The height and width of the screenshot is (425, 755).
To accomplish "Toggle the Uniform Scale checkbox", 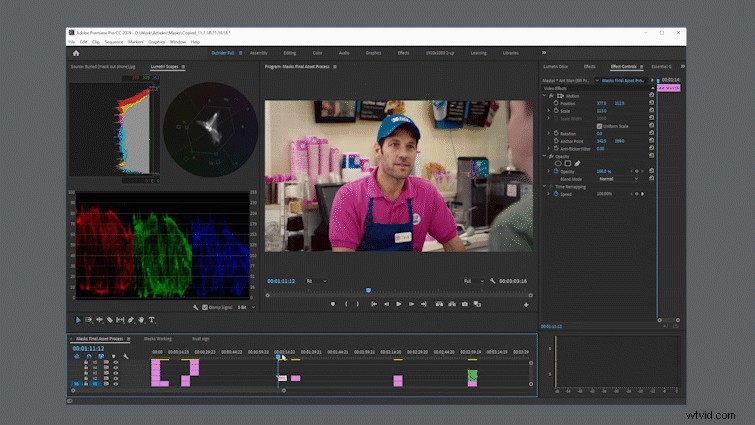I will 599,126.
